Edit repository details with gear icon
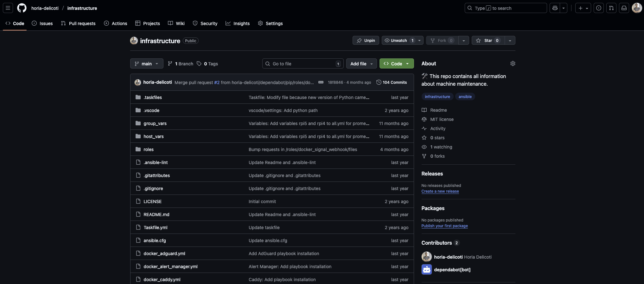Screen dimensions: 644x284 point(513,63)
